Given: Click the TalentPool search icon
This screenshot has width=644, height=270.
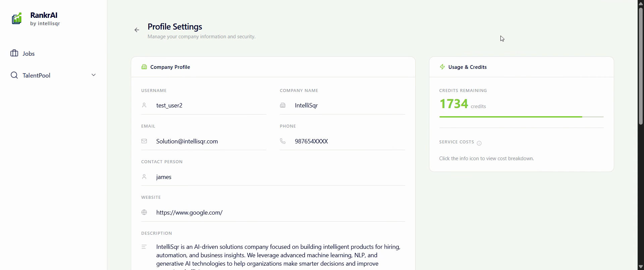Looking at the screenshot, I should point(14,75).
